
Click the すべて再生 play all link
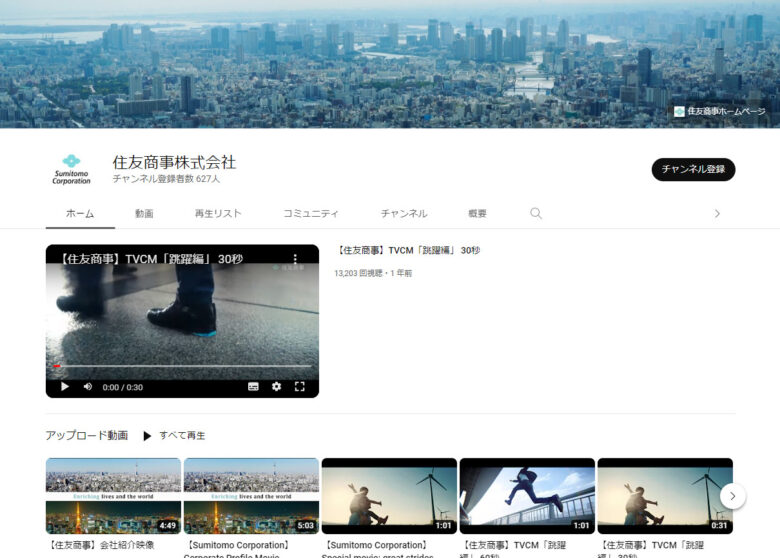tap(182, 436)
